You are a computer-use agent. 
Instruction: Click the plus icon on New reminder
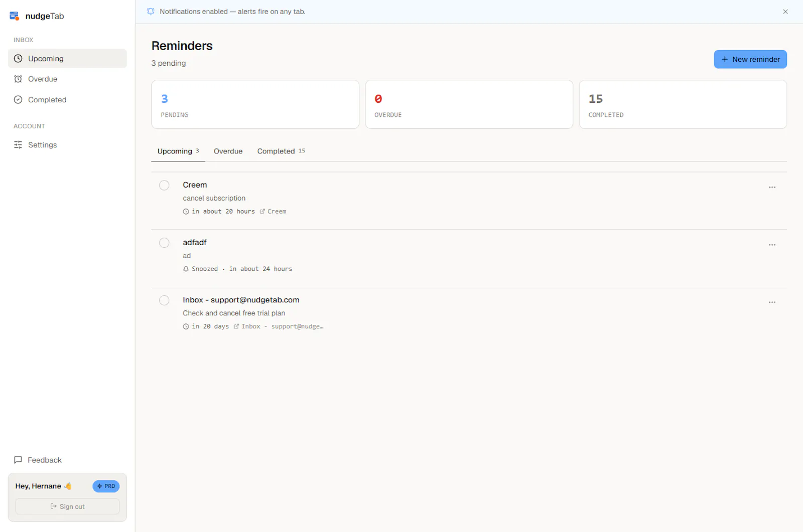(725, 59)
